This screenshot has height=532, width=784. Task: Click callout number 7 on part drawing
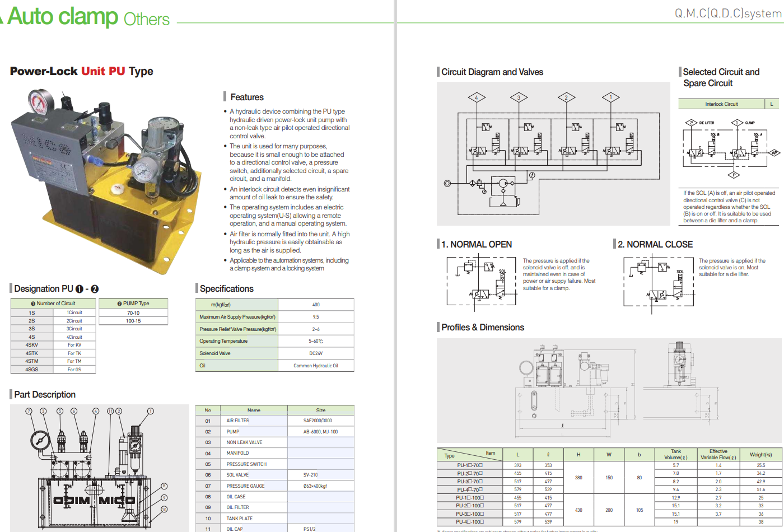29,411
